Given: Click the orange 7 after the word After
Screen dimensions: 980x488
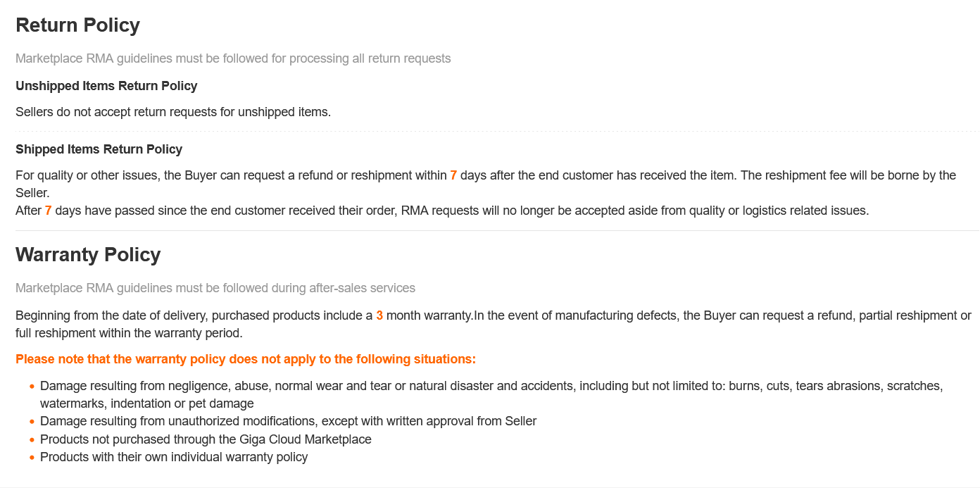Looking at the screenshot, I should pos(48,211).
